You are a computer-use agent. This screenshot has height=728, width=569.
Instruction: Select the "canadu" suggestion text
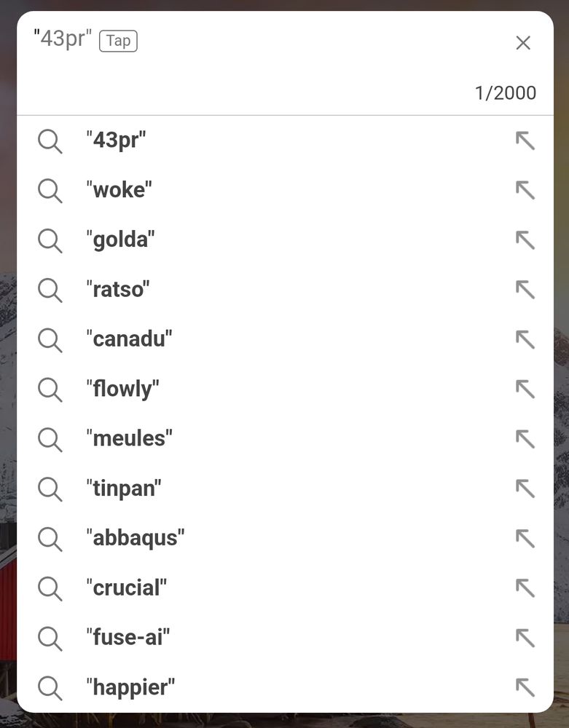click(129, 339)
